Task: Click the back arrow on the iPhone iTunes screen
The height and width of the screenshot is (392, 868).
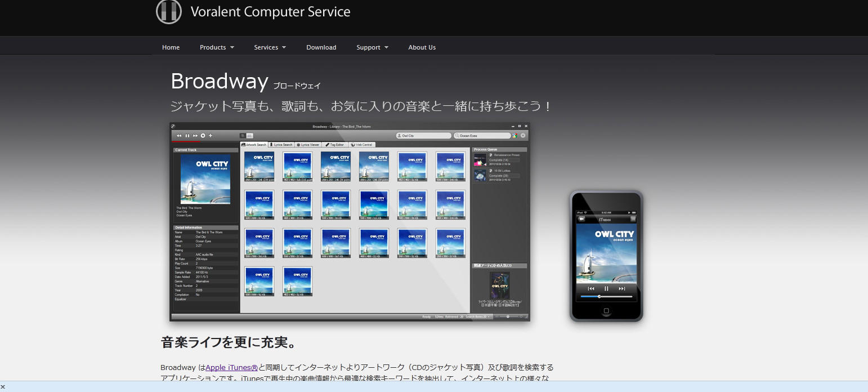Action: pyautogui.click(x=582, y=219)
